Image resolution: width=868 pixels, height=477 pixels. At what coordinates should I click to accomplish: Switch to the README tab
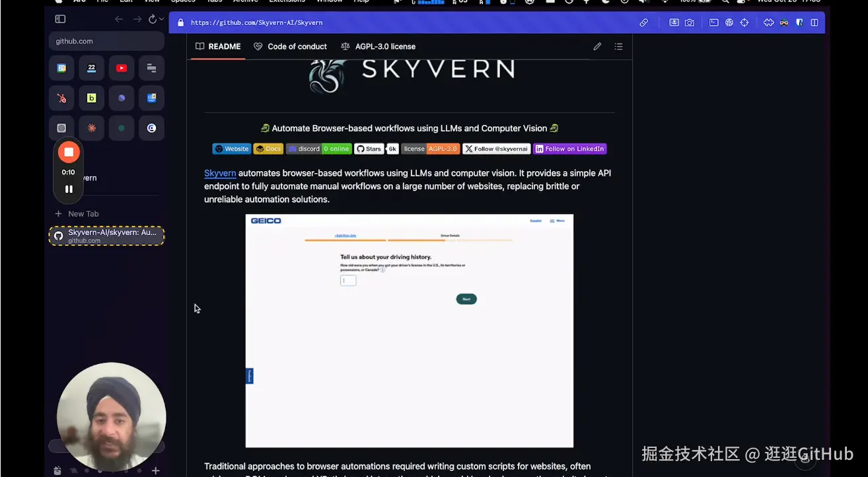tap(218, 46)
